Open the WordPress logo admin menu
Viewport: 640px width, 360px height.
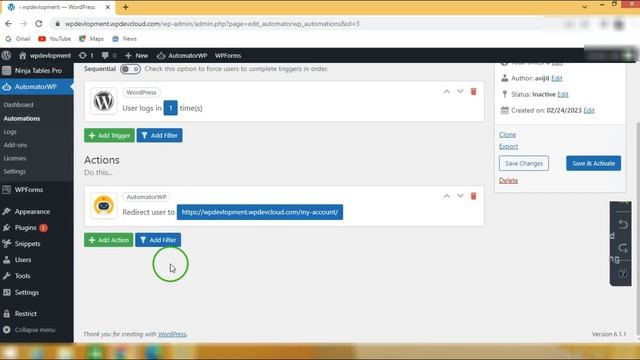[7, 56]
